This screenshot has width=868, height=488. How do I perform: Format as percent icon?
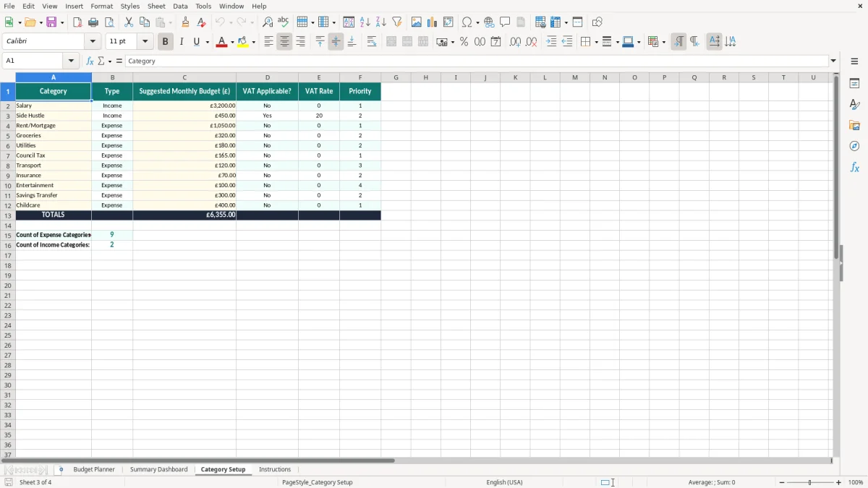(464, 42)
